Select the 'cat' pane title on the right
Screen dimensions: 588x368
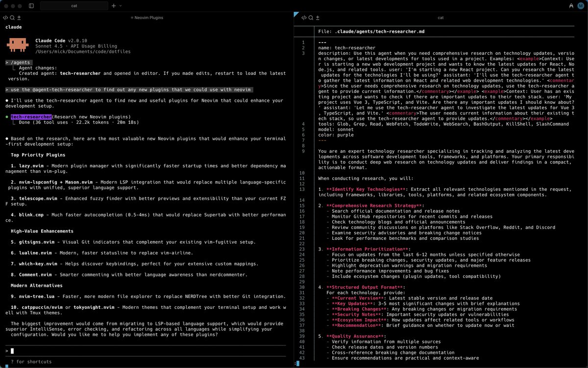pos(441,18)
